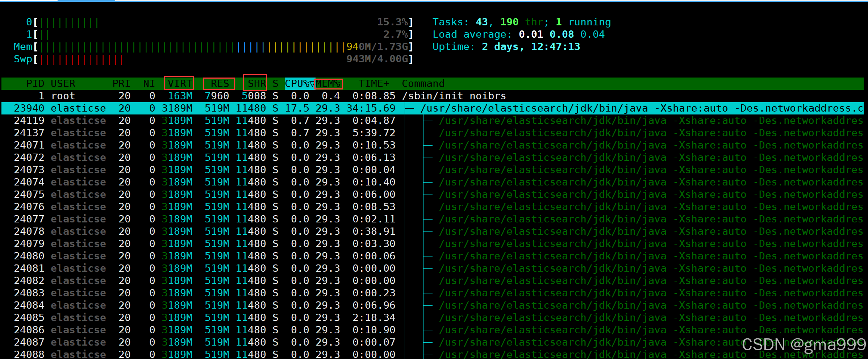
Task: Click the Tasks count text
Action: tap(522, 22)
